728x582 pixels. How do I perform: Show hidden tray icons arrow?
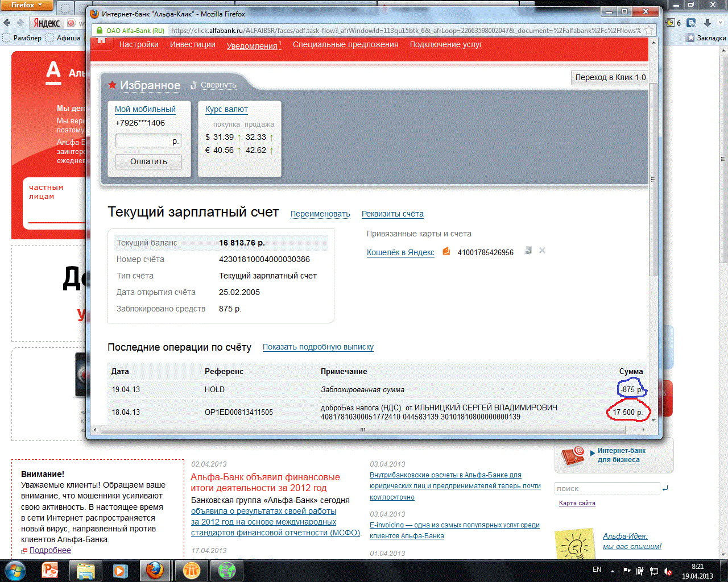(x=613, y=571)
